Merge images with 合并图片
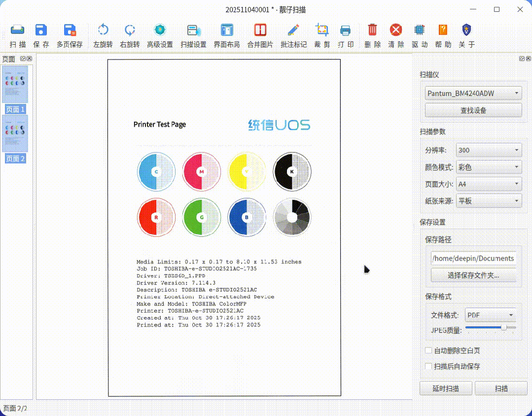Screen dimensions: 532x416 pos(260,35)
